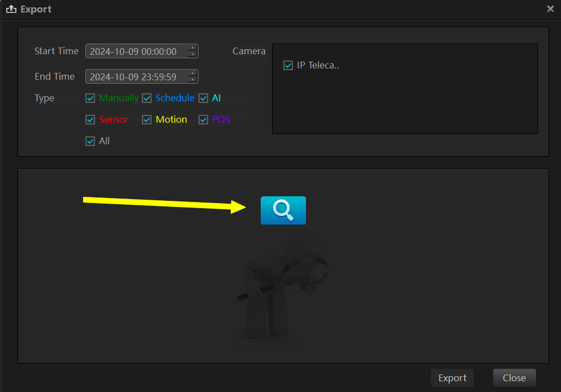Screen dimensions: 561x392
Task: Toggle the Schedule type checkbox
Action: pos(146,98)
